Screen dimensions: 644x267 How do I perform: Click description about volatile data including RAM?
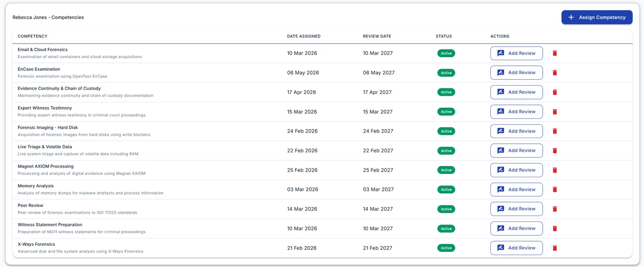point(78,154)
